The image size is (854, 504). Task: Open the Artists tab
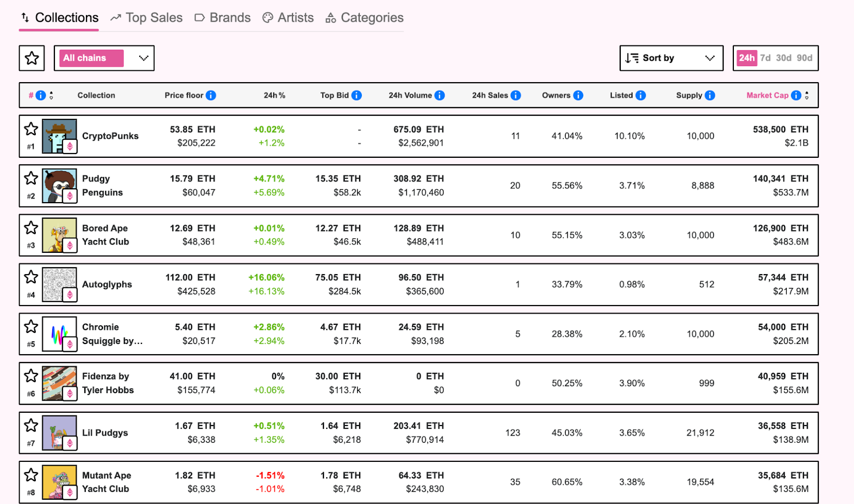pos(288,18)
